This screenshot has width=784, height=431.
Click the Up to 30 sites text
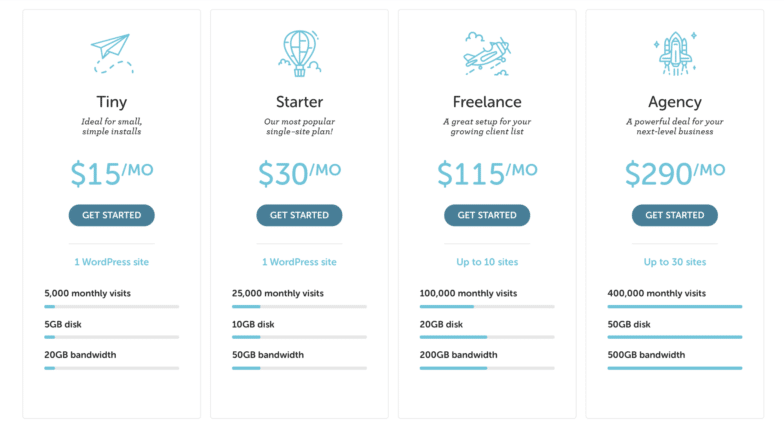click(x=674, y=262)
